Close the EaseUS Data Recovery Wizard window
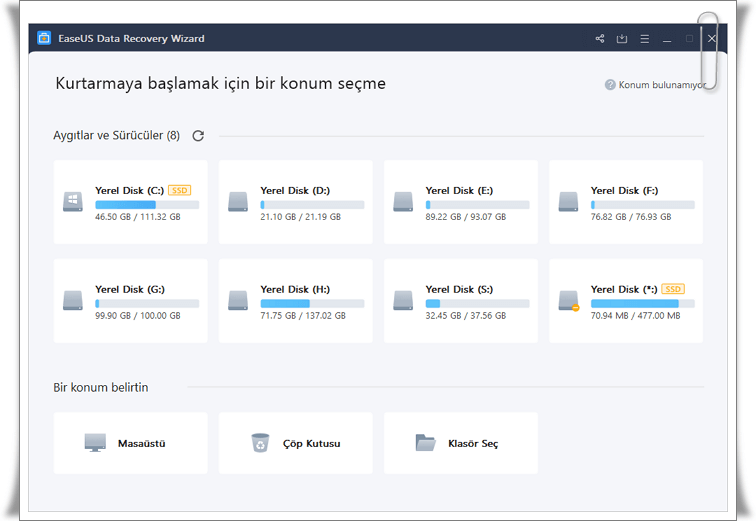756x521 pixels. tap(712, 39)
